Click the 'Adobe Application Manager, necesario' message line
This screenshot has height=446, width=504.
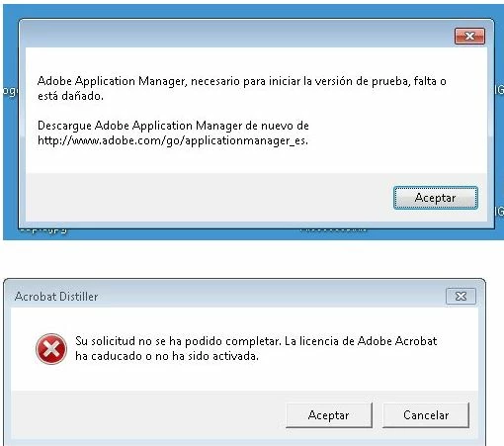(242, 81)
